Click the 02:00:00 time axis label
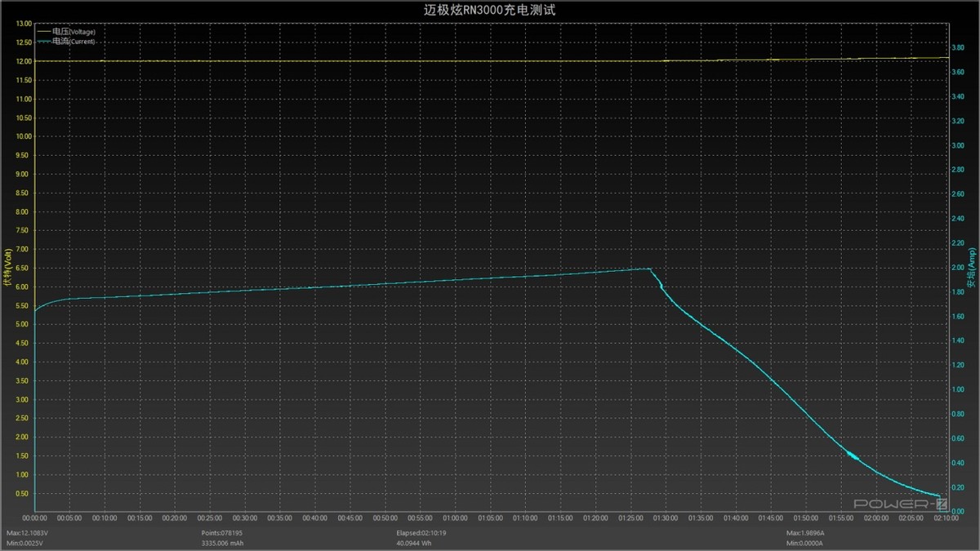This screenshot has height=551, width=980. pyautogui.click(x=876, y=518)
